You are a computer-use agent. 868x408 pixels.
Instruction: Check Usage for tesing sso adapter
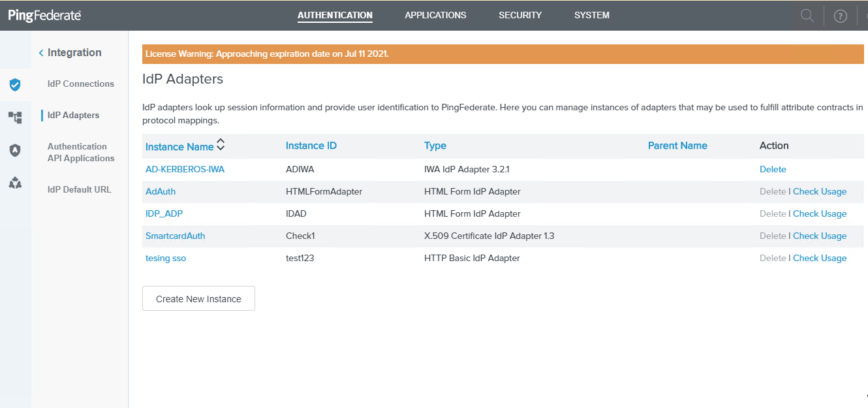pos(820,258)
